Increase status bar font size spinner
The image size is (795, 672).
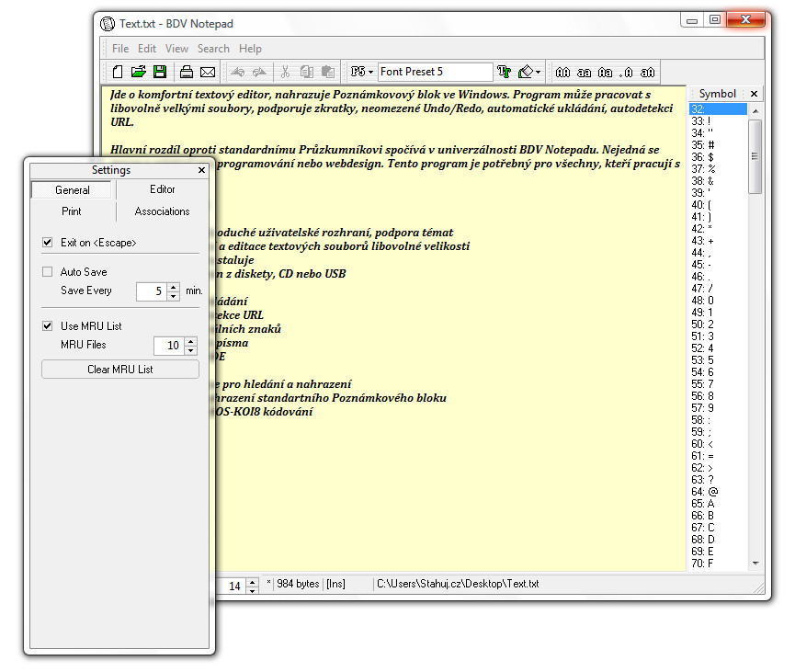tap(253, 582)
